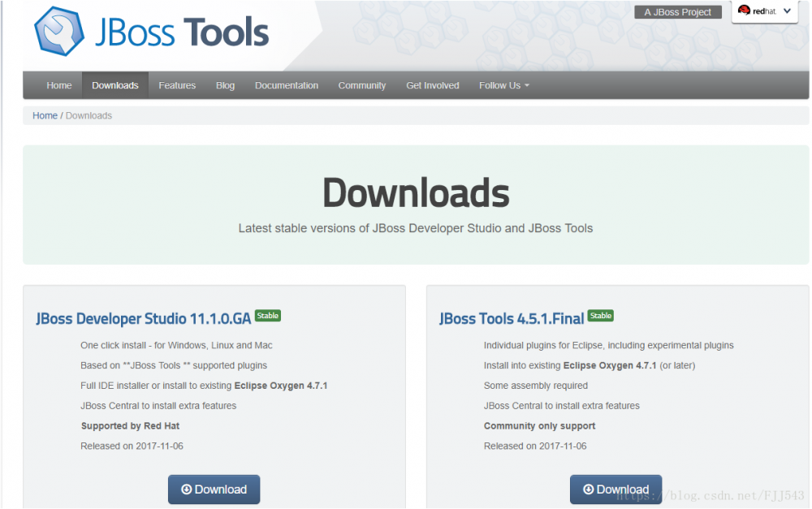Click 'Latest stable versions of JBoss Developer Studio' subtitle

pyautogui.click(x=416, y=228)
